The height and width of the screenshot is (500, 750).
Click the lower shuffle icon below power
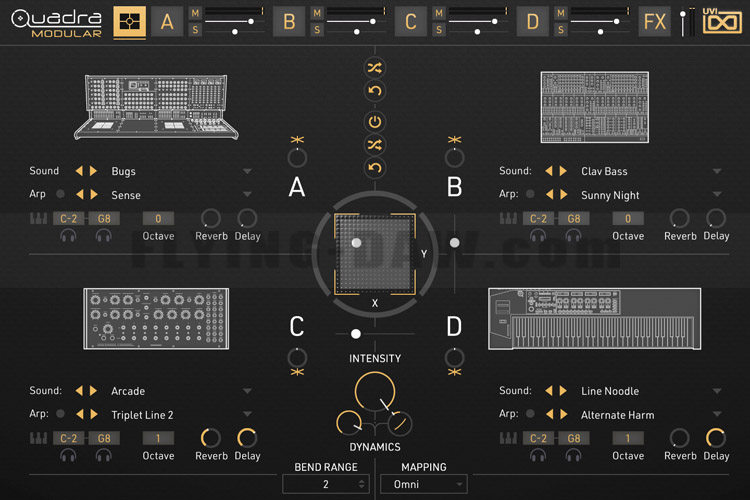pyautogui.click(x=375, y=144)
